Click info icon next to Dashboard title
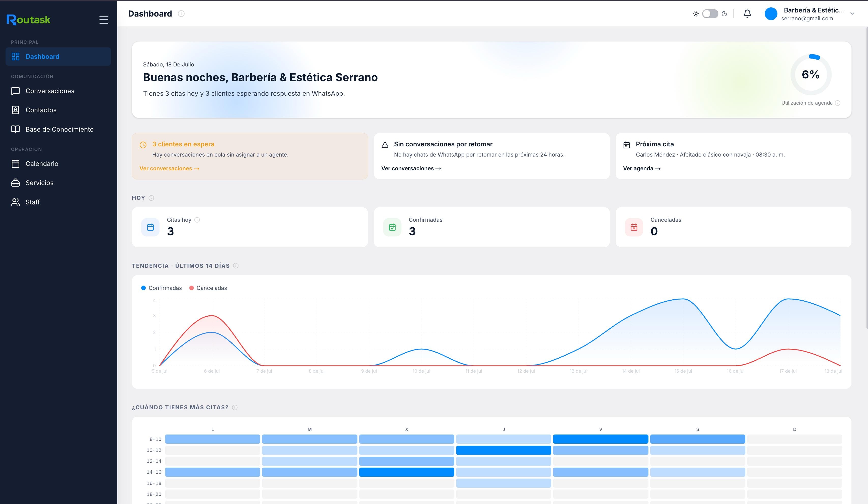This screenshot has height=504, width=868. click(181, 14)
